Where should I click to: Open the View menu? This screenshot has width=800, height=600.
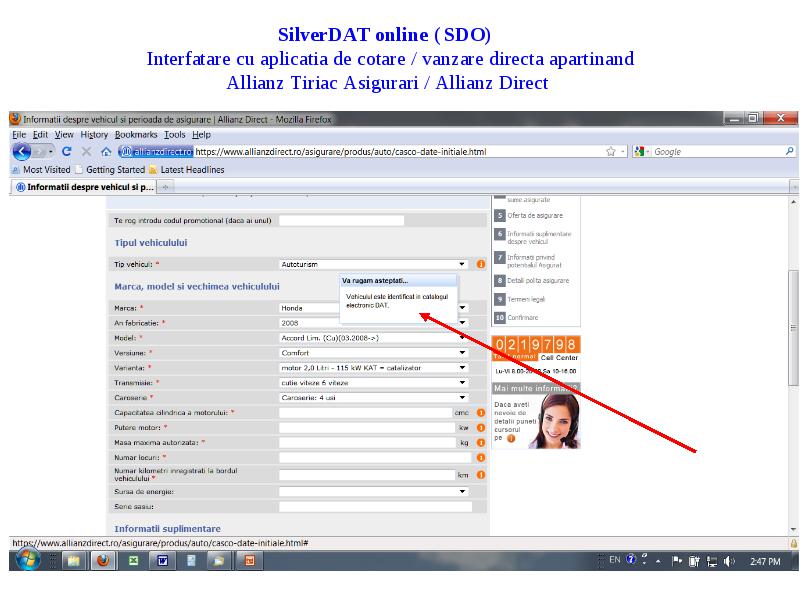coord(64,135)
